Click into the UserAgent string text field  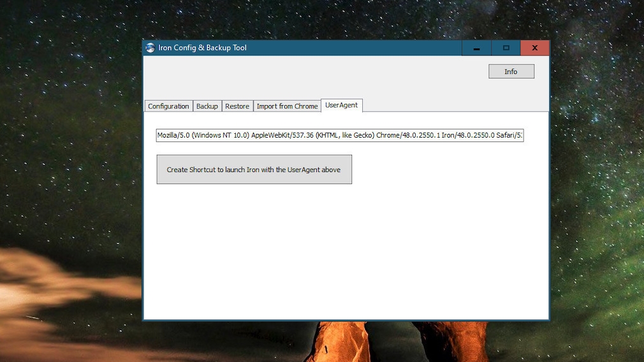coord(340,135)
